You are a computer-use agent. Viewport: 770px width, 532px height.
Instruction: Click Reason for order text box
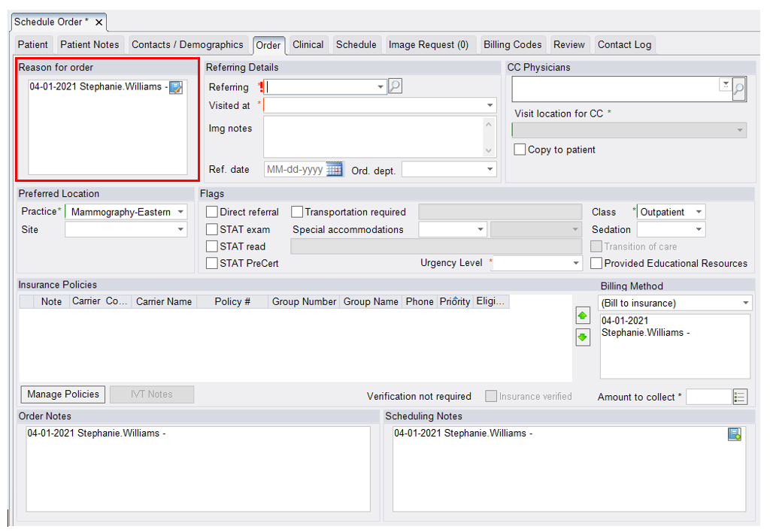click(108, 128)
